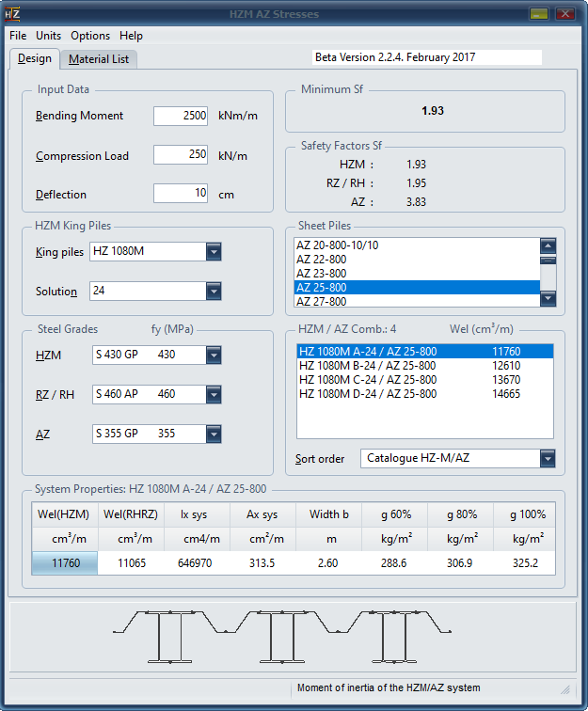Viewport: 588px width, 711px height.
Task: Click the g 100% value 325.2 cell
Action: pyautogui.click(x=524, y=563)
